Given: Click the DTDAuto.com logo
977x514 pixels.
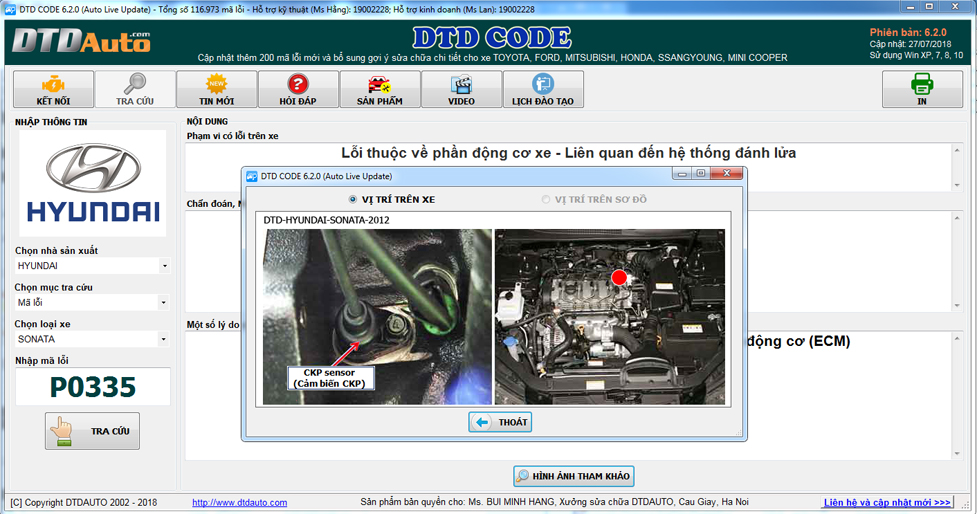Looking at the screenshot, I should click(81, 41).
